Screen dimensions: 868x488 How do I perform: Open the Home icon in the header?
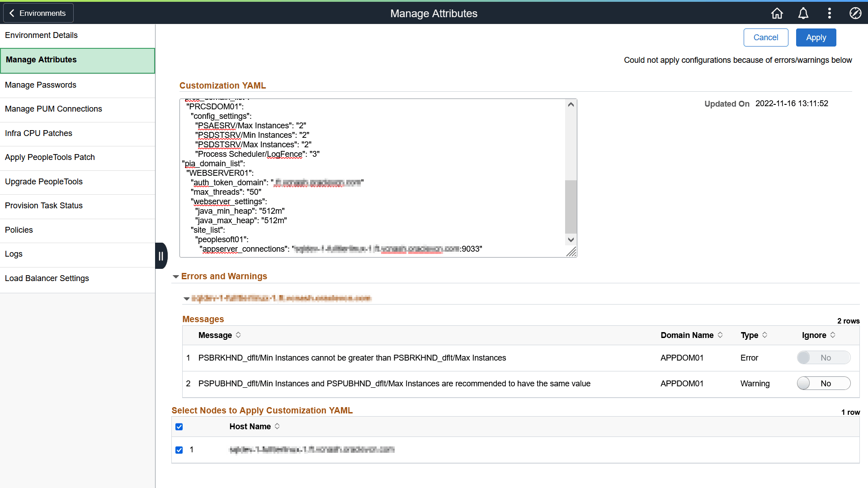(x=777, y=13)
